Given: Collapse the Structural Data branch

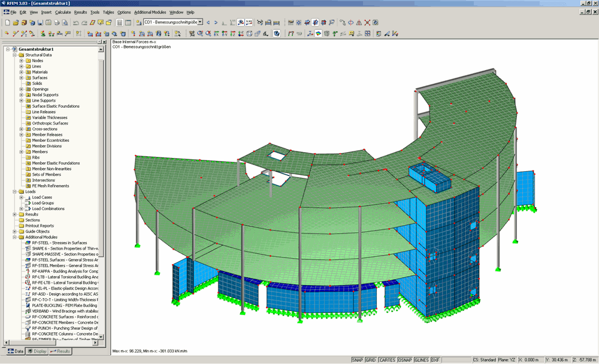Looking at the screenshot, I should coord(14,54).
